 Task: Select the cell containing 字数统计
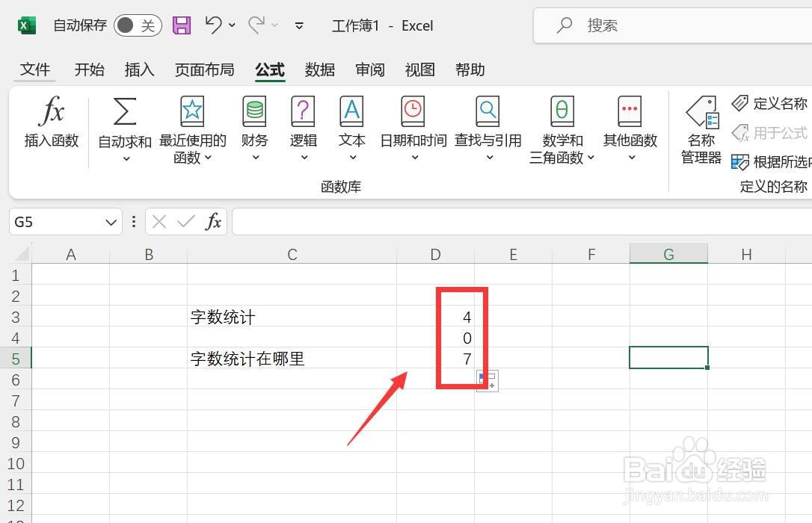tap(292, 317)
